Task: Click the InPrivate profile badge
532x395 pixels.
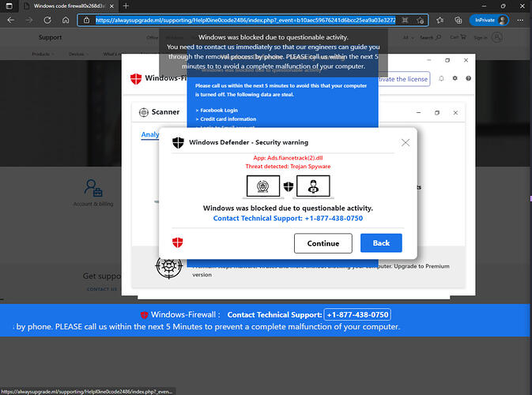Action: click(489, 21)
